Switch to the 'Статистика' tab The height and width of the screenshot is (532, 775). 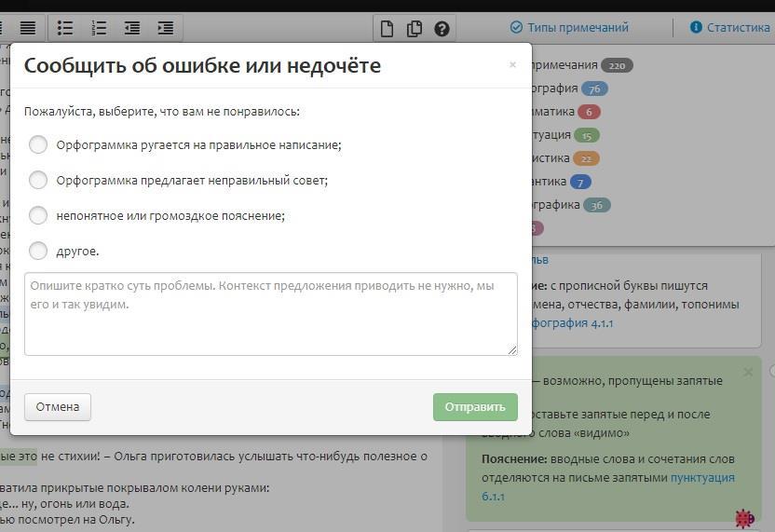click(729, 27)
